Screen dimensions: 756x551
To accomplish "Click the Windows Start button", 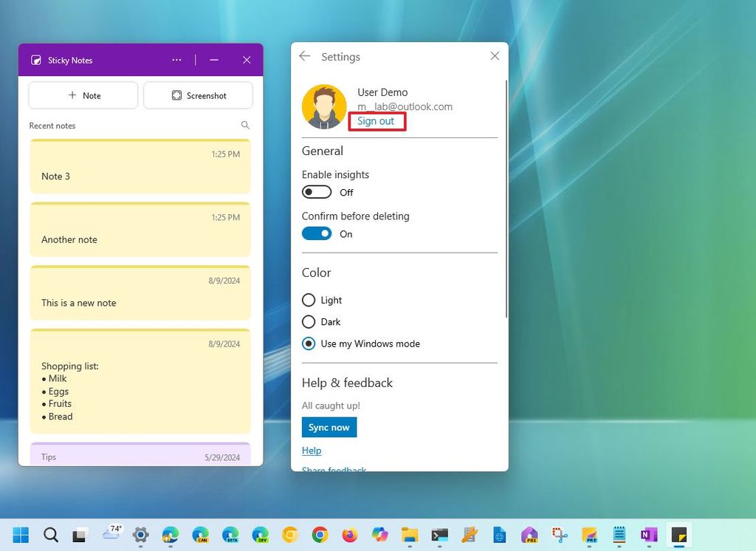I will (x=21, y=534).
